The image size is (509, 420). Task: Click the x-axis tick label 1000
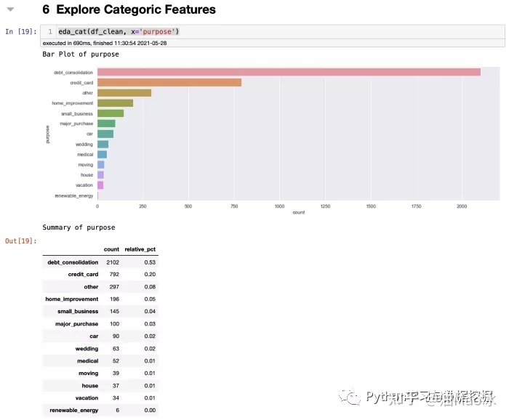click(x=279, y=206)
